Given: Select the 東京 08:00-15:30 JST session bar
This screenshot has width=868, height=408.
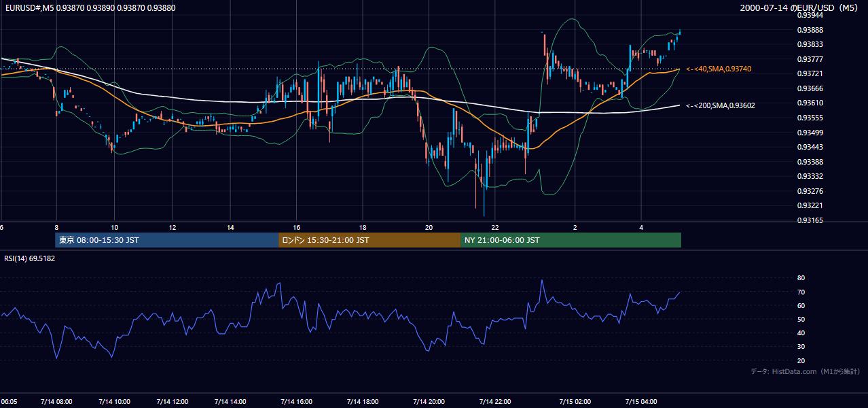Looking at the screenshot, I should pos(167,240).
